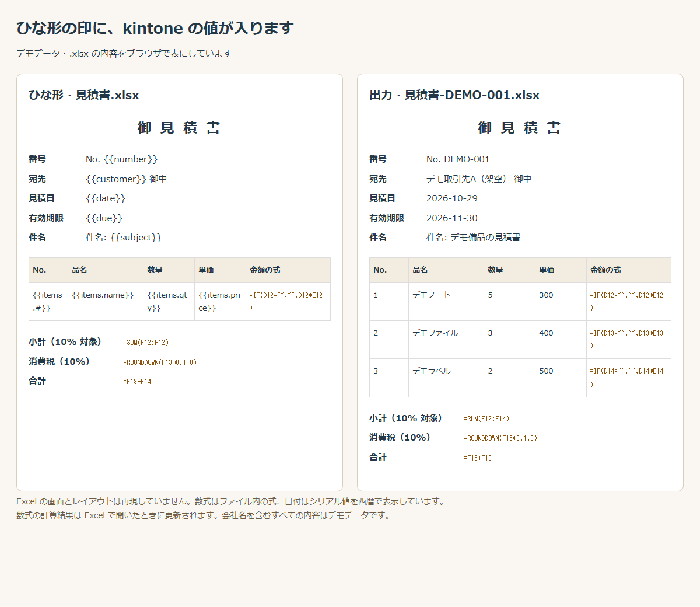
Task: Click unit price 400 in the デモファイル row
Action: click(561, 340)
